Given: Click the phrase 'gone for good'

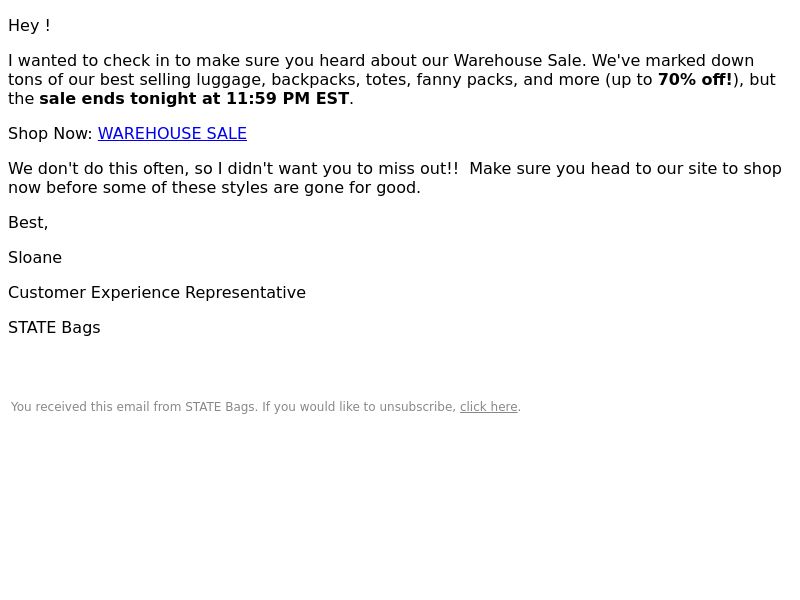Looking at the screenshot, I should (x=360, y=188).
